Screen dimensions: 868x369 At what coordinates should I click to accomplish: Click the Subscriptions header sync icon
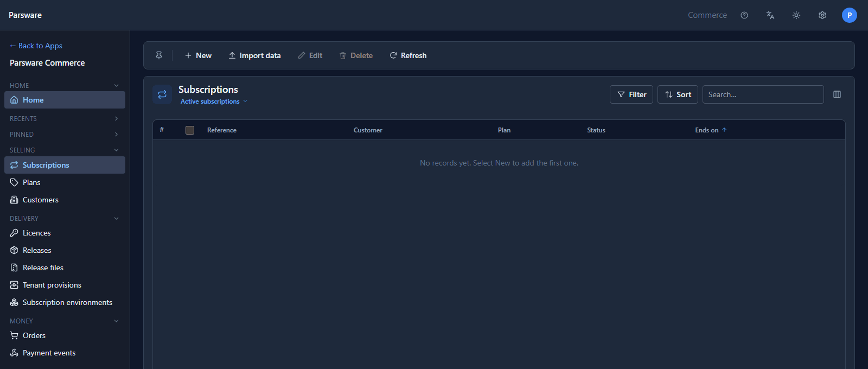coord(162,94)
